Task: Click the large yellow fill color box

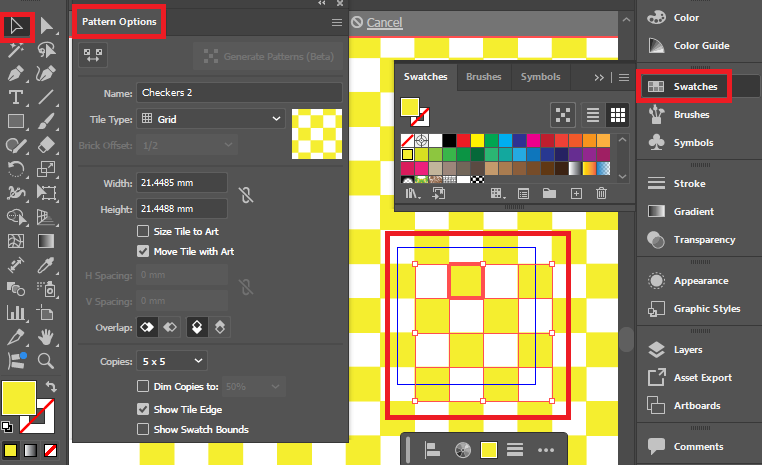Action: coord(19,398)
